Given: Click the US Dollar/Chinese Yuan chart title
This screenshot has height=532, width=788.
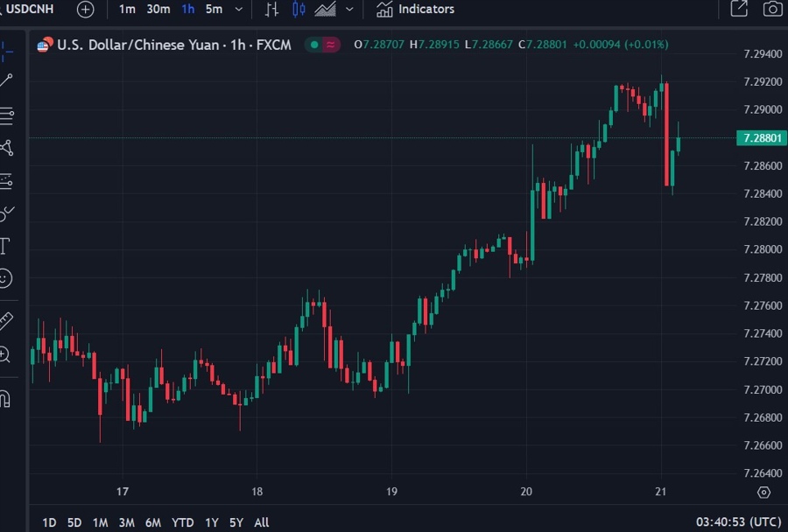Looking at the screenshot, I should (x=174, y=45).
